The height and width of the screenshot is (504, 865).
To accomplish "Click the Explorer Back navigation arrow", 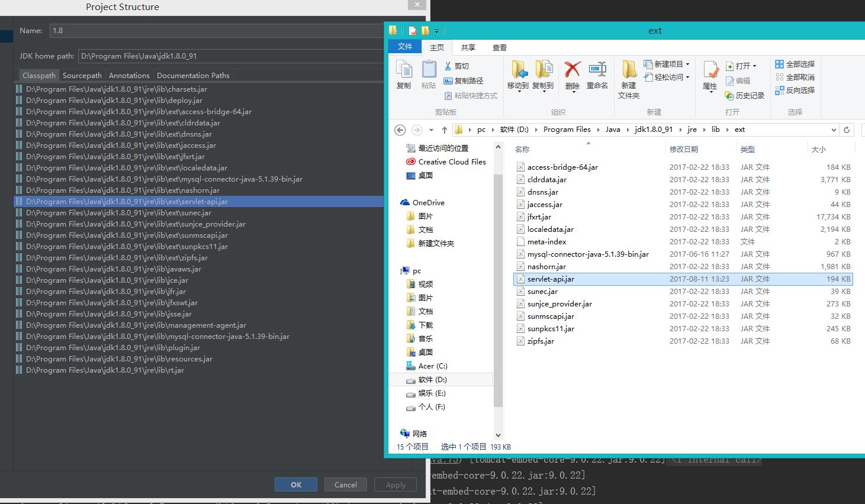I will (400, 130).
